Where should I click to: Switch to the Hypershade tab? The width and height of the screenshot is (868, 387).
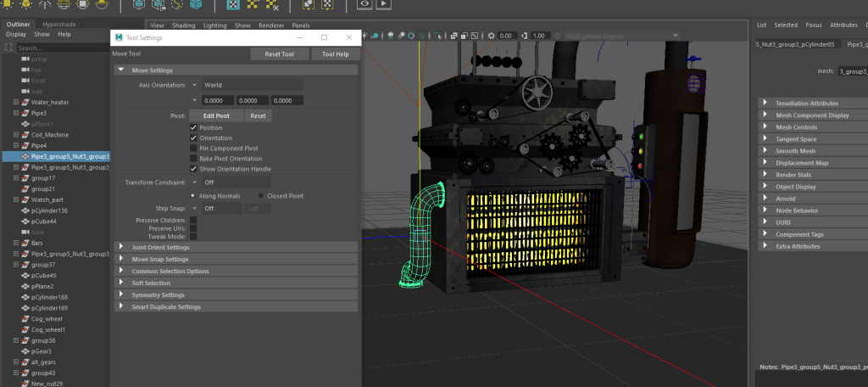coord(58,25)
